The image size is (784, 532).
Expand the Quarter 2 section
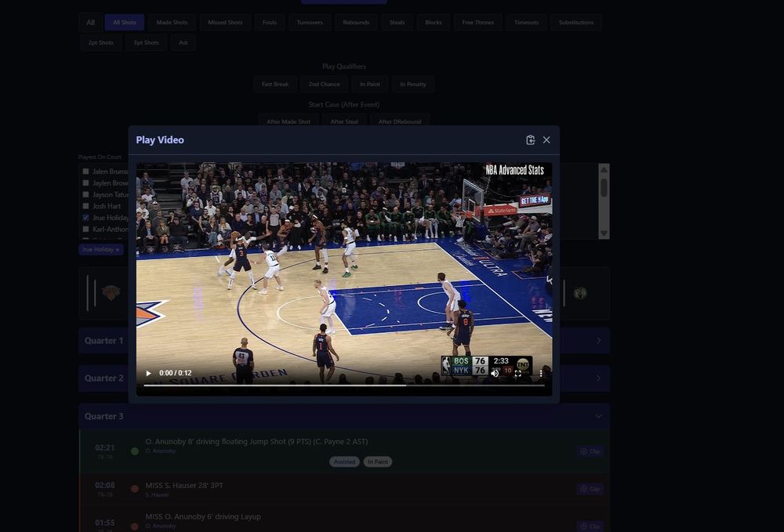[x=343, y=378]
